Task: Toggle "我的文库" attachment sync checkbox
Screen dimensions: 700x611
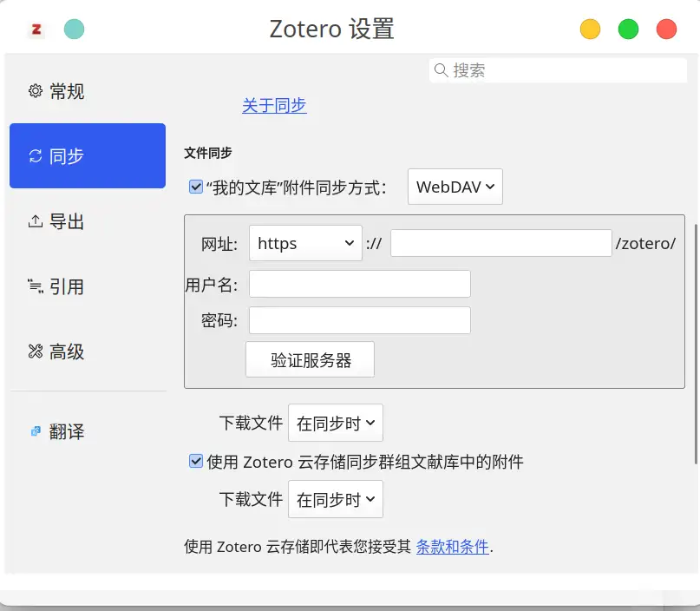Action: pyautogui.click(x=195, y=186)
